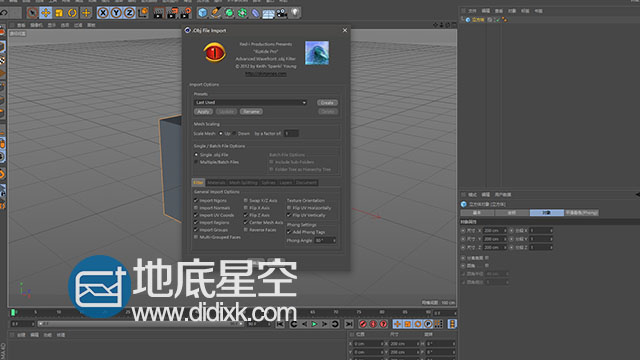Click the Rename preset button

tap(251, 111)
